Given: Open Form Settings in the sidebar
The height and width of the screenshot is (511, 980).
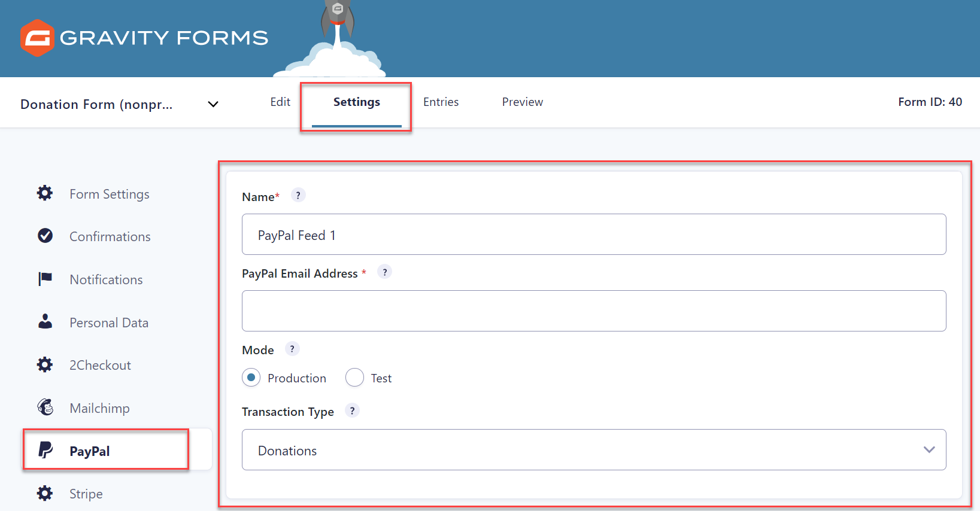Looking at the screenshot, I should (110, 194).
